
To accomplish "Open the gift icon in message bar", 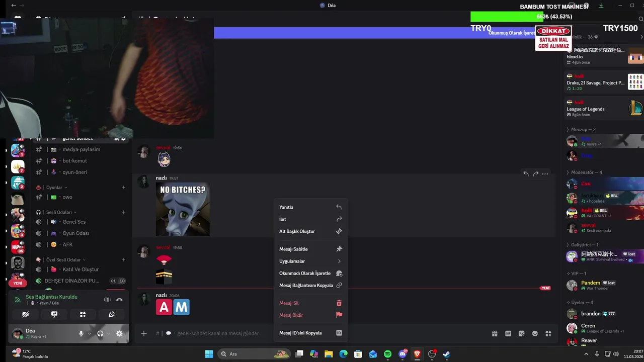I will (495, 333).
